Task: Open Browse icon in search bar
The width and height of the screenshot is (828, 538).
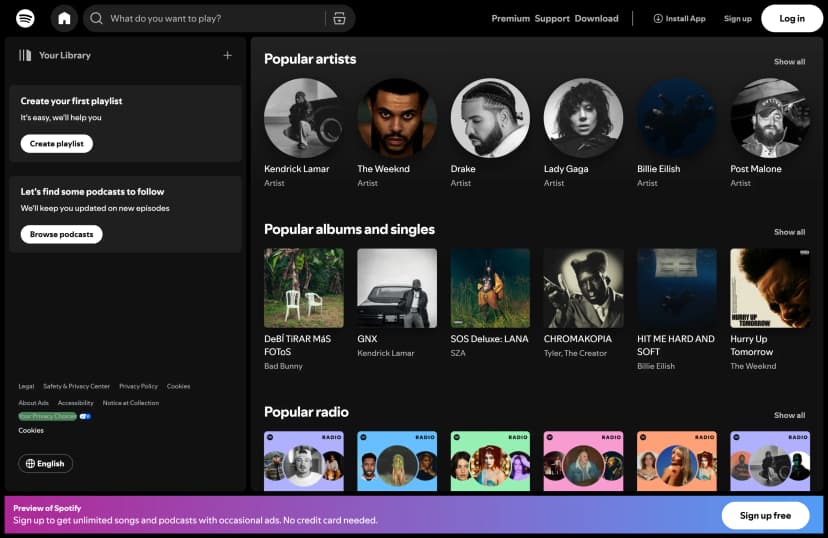Action: [339, 18]
